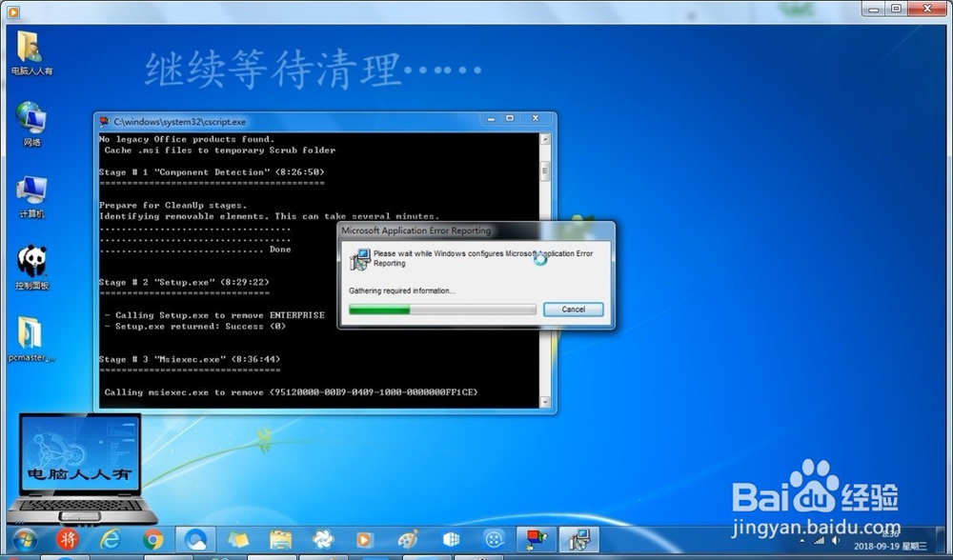This screenshot has height=560, width=953.
Task: Maximize the cscript.exe console window
Action: (510, 118)
